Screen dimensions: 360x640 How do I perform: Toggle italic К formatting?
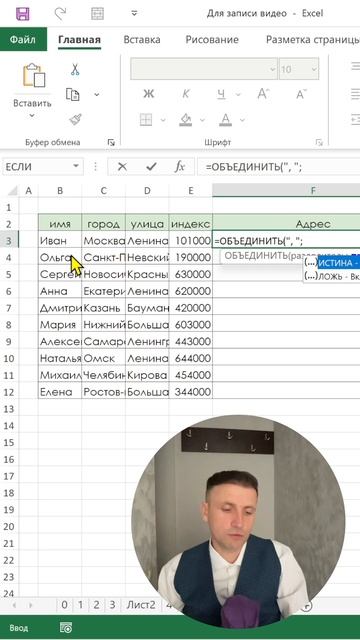[x=186, y=94]
